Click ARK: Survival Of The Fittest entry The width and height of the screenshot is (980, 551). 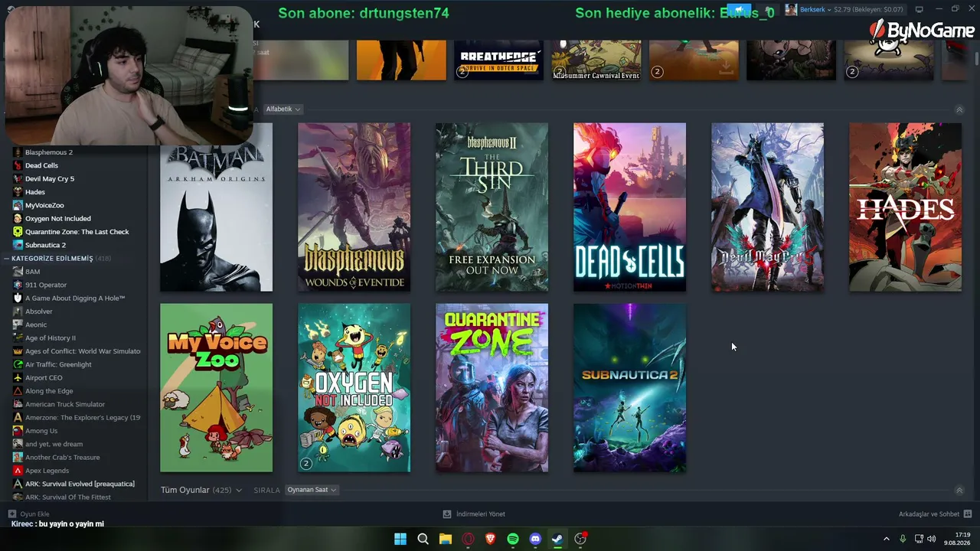(68, 497)
